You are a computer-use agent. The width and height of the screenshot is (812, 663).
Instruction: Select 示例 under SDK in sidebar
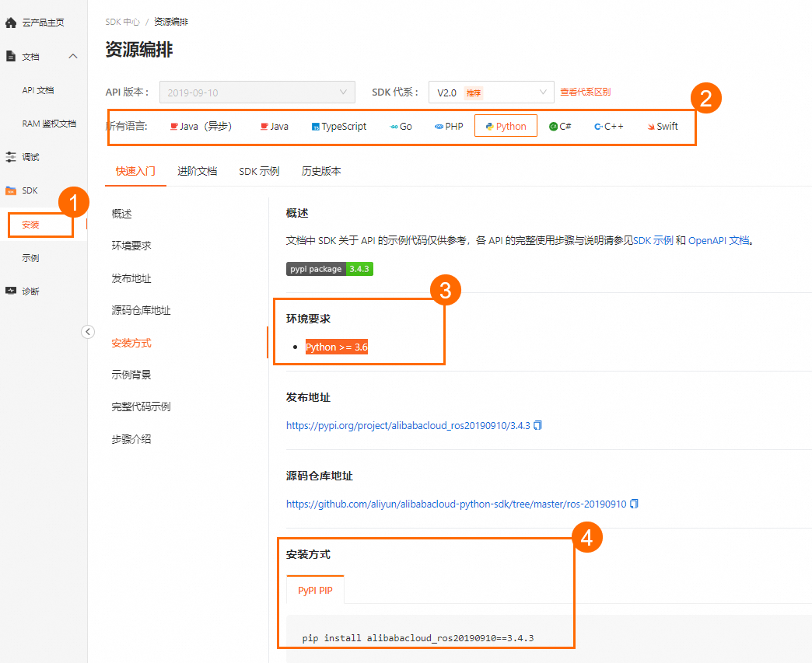click(30, 258)
